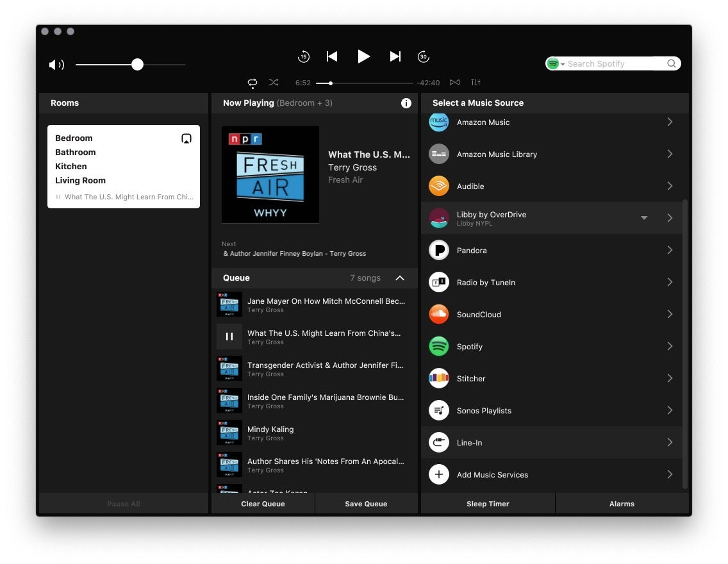Mute using the volume speaker icon
This screenshot has width=728, height=564.
56,65
